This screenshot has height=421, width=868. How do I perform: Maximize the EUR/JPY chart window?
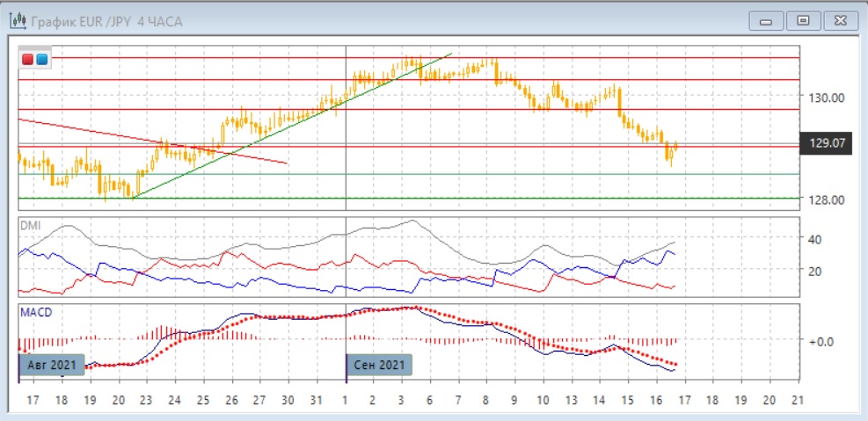802,20
